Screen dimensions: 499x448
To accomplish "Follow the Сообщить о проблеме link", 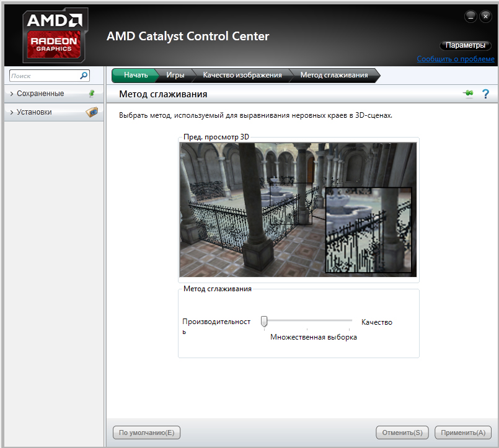I will tap(456, 59).
